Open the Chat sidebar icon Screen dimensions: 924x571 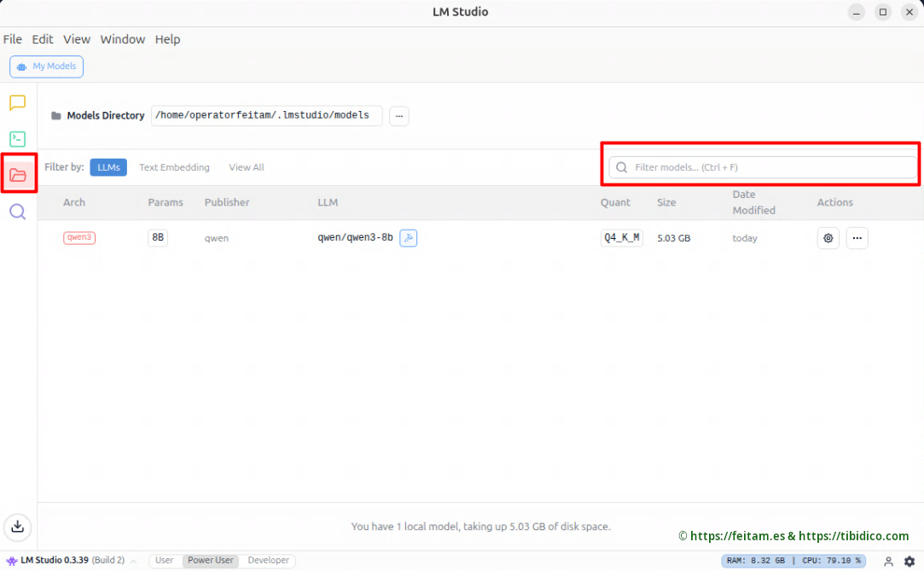[18, 103]
